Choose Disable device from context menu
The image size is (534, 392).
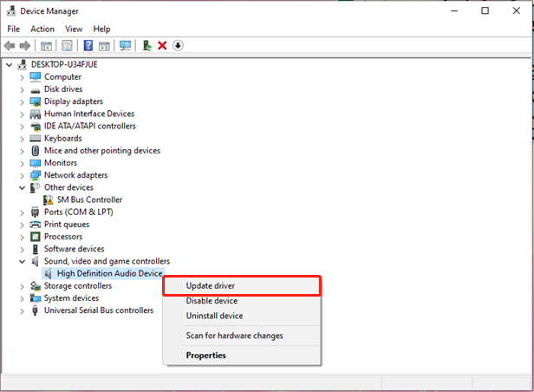point(242,301)
